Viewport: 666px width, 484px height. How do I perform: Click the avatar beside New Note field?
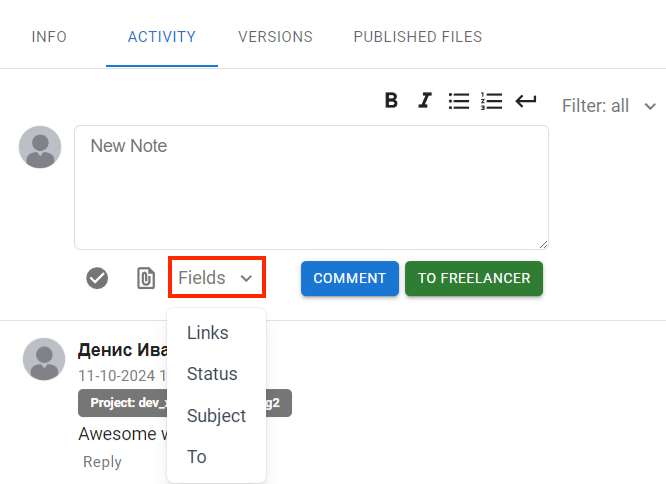tap(40, 147)
